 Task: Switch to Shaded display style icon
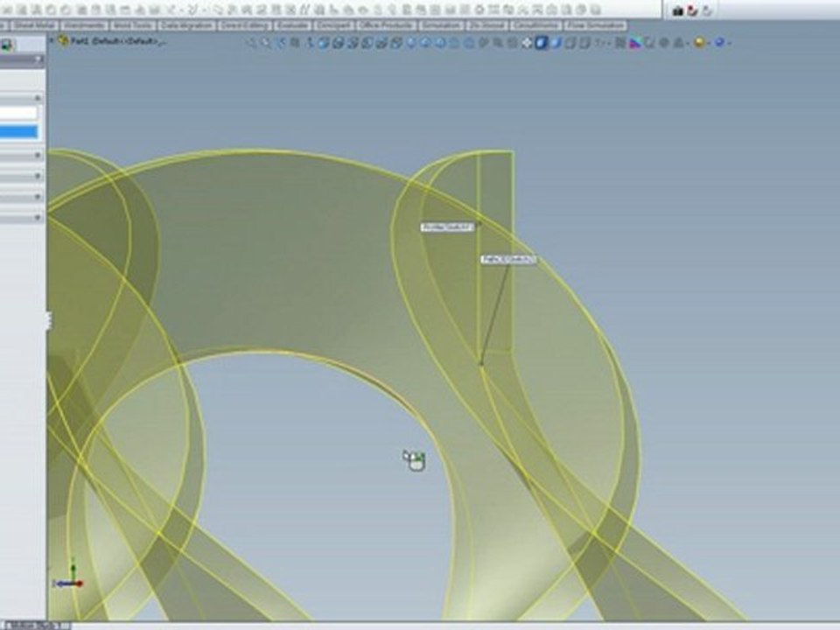(556, 43)
